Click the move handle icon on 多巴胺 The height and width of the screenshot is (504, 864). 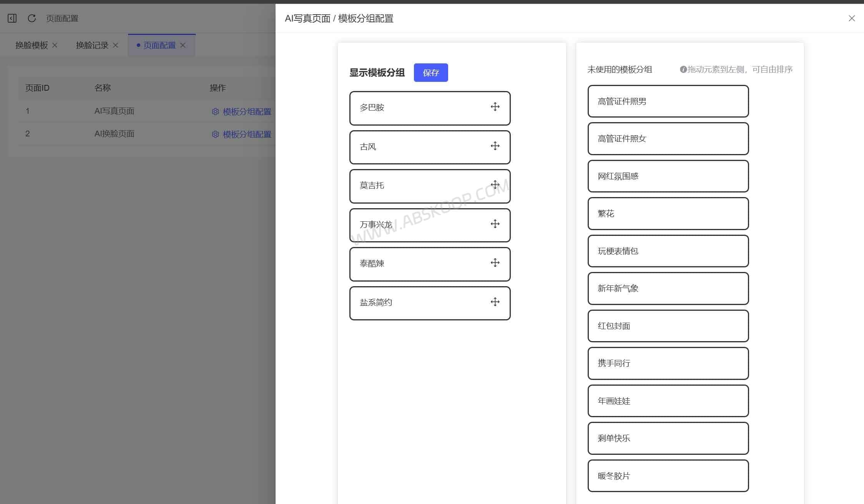click(495, 107)
